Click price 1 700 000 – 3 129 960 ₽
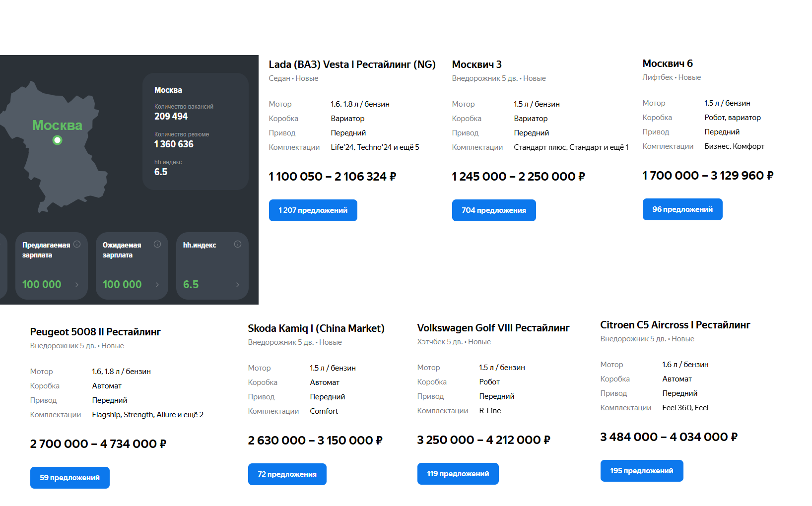The height and width of the screenshot is (506, 812). [708, 176]
